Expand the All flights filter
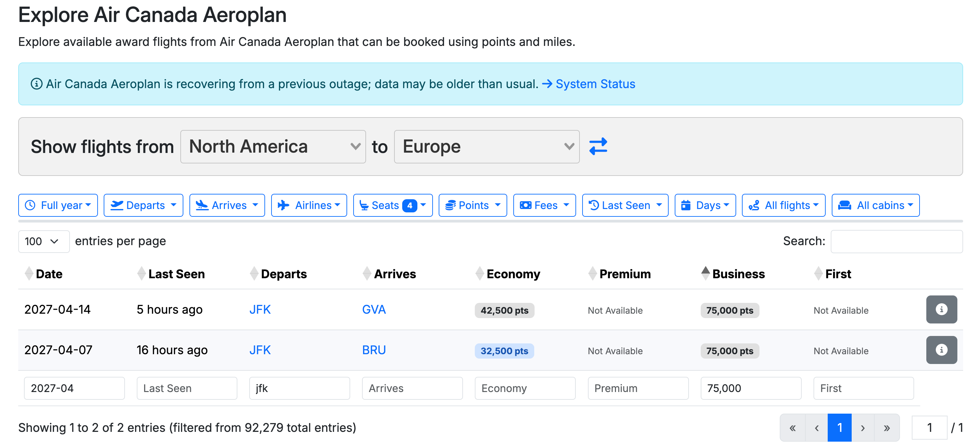 783,205
